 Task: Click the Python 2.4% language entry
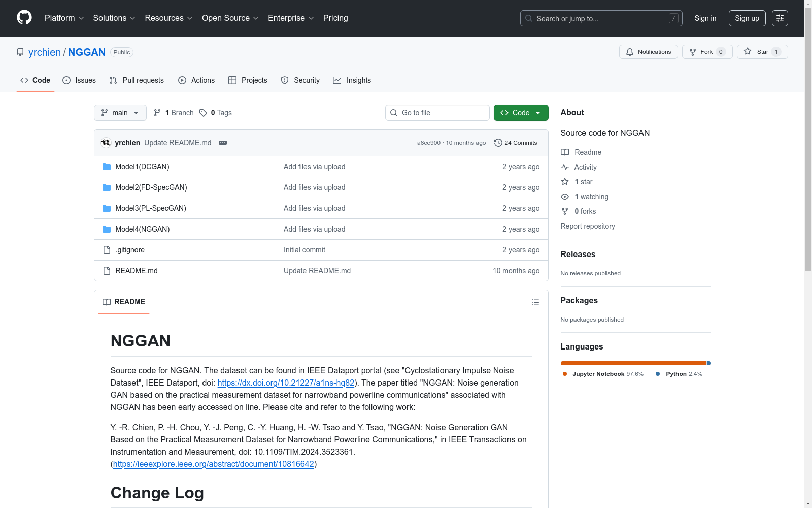(x=679, y=374)
